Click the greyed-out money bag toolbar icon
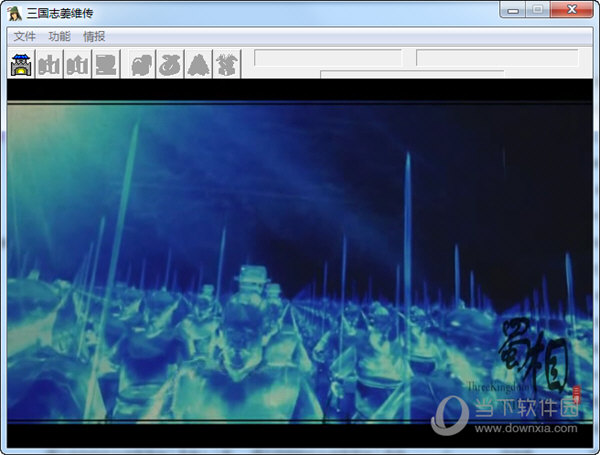The height and width of the screenshot is (455, 600). point(170,64)
